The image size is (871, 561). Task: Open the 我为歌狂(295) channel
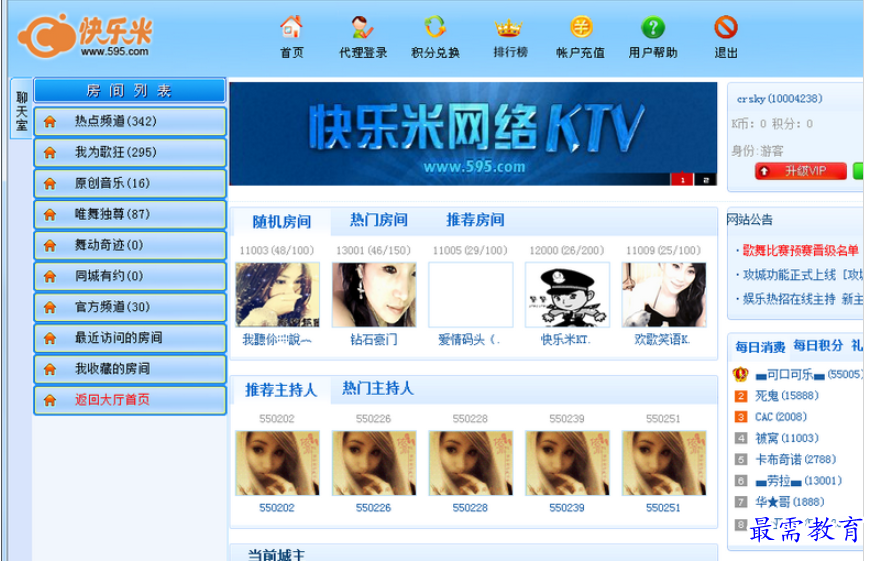pos(130,153)
